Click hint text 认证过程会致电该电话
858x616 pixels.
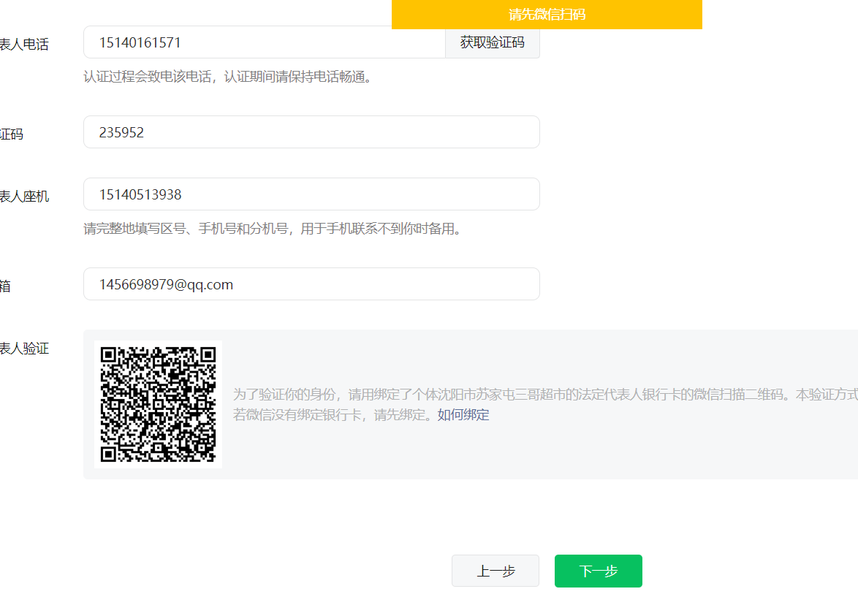coord(148,77)
